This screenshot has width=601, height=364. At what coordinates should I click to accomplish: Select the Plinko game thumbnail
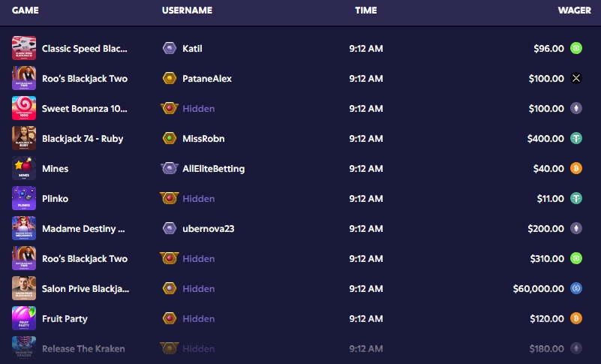(x=24, y=198)
